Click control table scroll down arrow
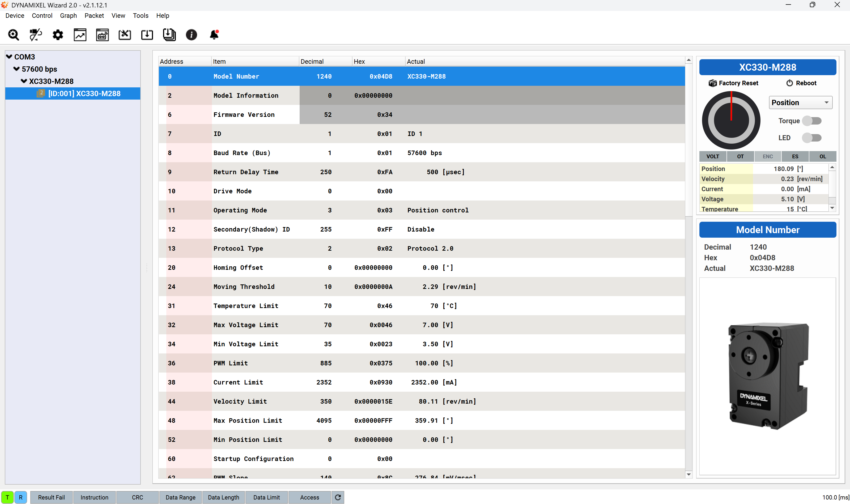 pyautogui.click(x=688, y=475)
